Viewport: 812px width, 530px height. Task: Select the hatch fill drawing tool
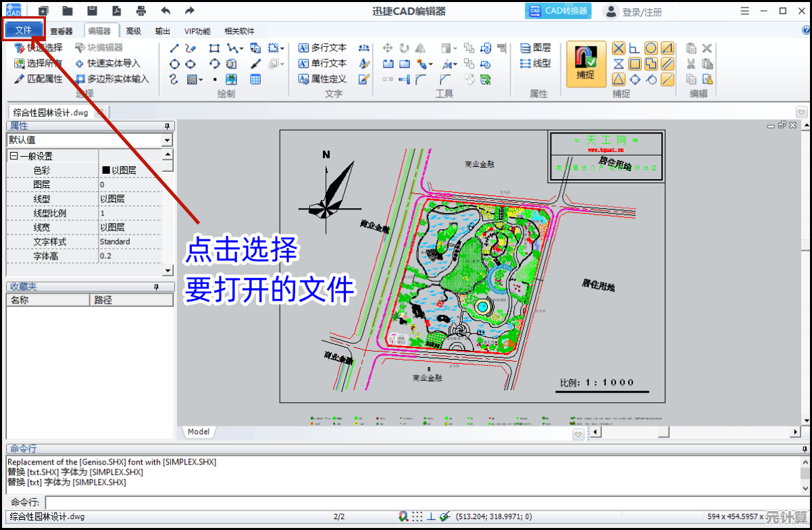(193, 80)
